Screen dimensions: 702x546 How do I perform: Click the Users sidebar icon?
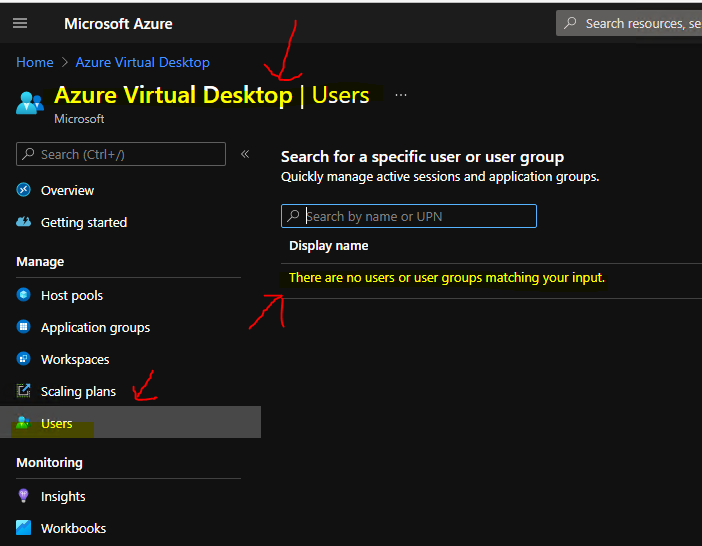23,422
